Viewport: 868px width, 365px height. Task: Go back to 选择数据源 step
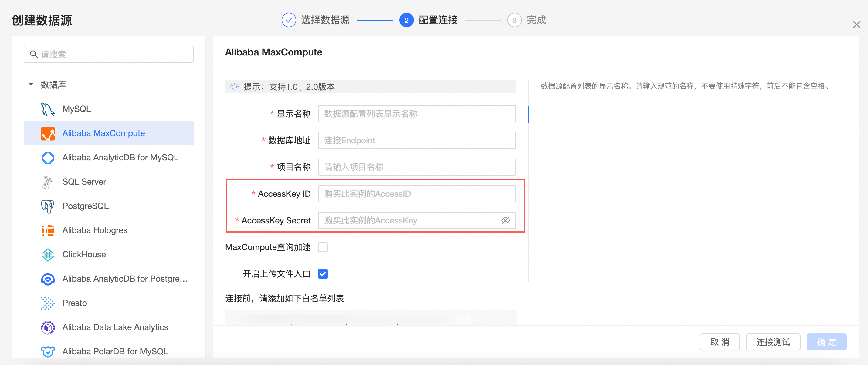coord(316,20)
